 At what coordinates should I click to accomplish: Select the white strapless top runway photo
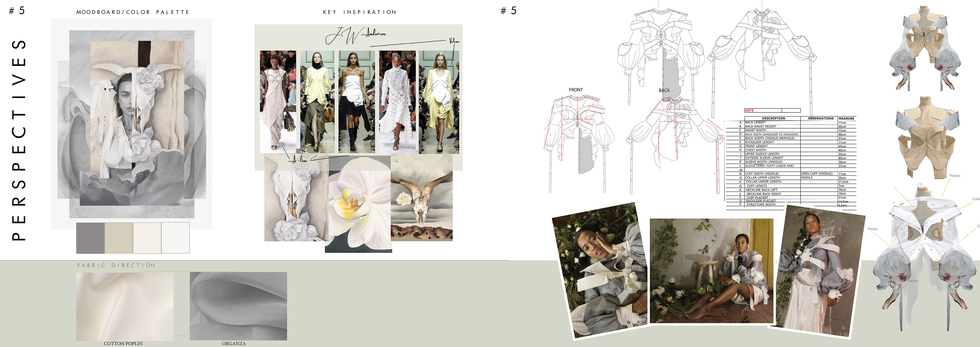pos(357,102)
